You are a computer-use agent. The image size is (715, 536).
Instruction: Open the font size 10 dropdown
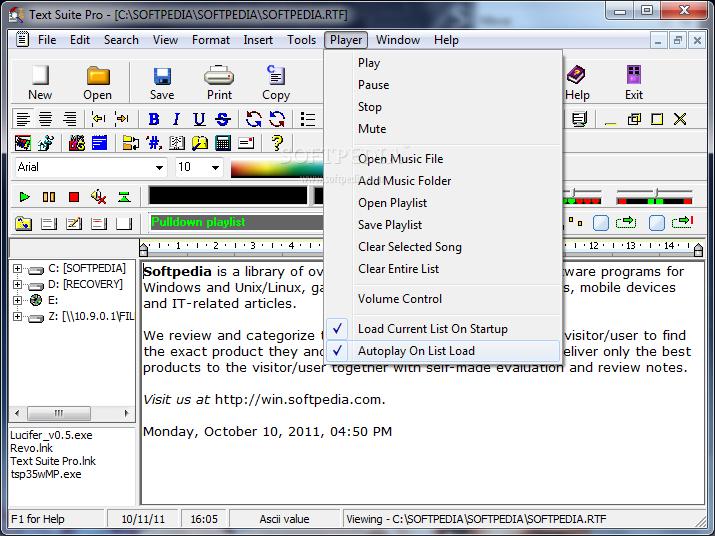215,167
